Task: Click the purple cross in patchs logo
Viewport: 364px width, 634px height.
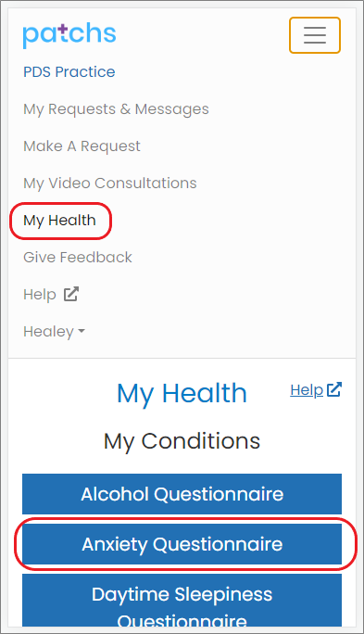Action: [x=60, y=29]
